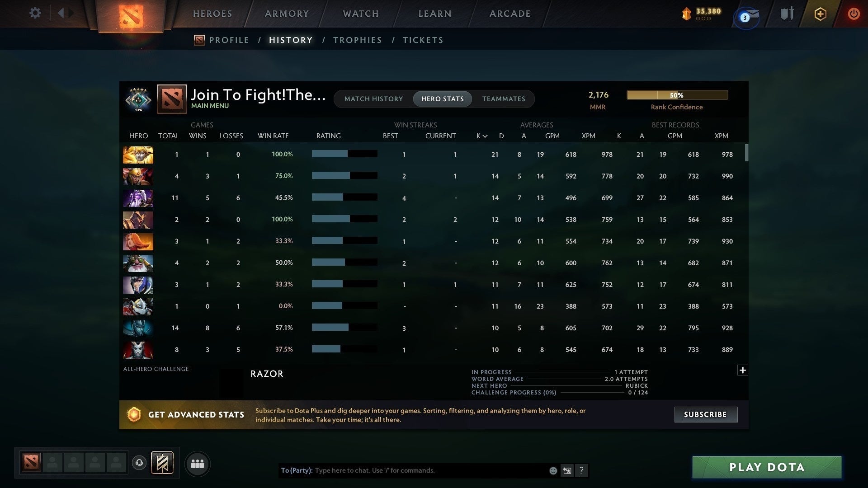This screenshot has width=868, height=488.
Task: Click the rank medal emblem showing 13%
Action: coord(138,100)
